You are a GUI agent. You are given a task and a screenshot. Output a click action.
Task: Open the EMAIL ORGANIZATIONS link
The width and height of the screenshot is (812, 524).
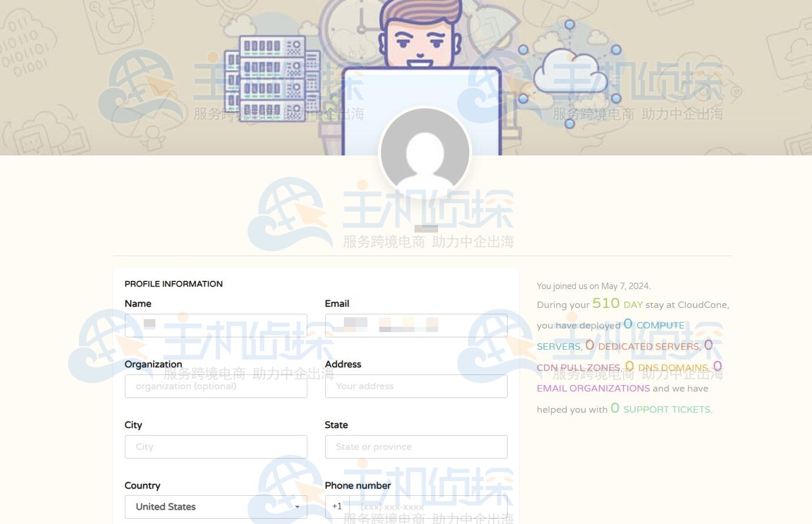pyautogui.click(x=593, y=389)
